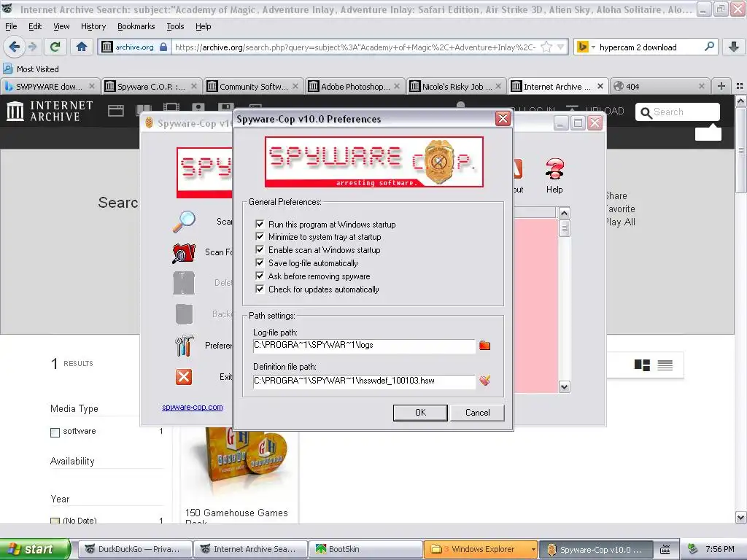
Task: Switch results to tile view icon
Action: pyautogui.click(x=642, y=365)
